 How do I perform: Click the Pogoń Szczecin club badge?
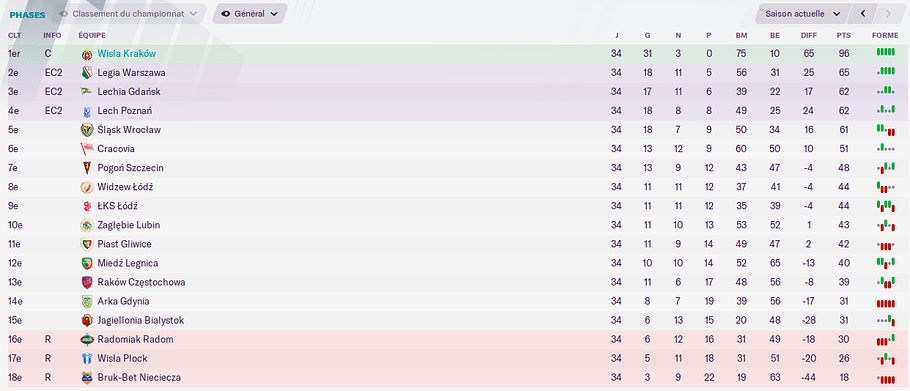pyautogui.click(x=86, y=168)
